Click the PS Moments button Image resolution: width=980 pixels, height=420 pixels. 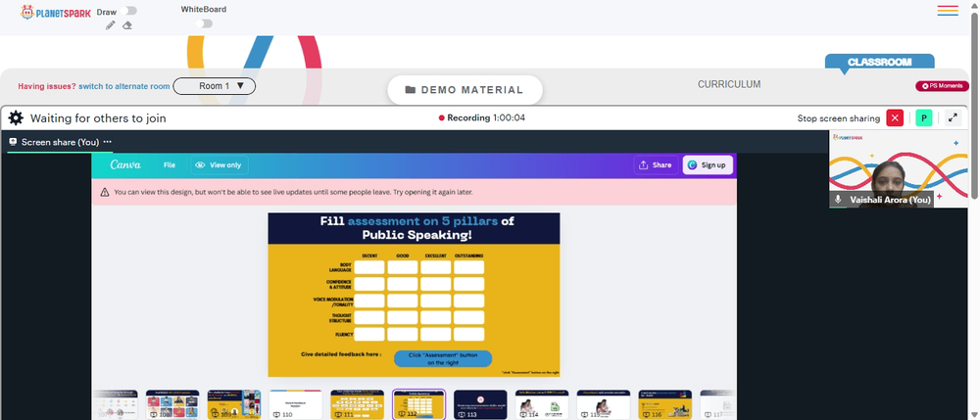(x=942, y=86)
